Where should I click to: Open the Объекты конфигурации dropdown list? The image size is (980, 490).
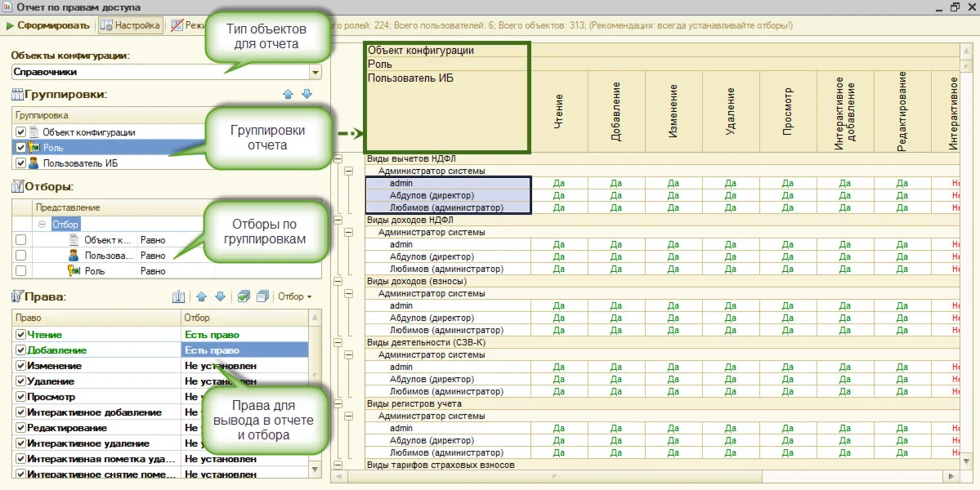315,72
